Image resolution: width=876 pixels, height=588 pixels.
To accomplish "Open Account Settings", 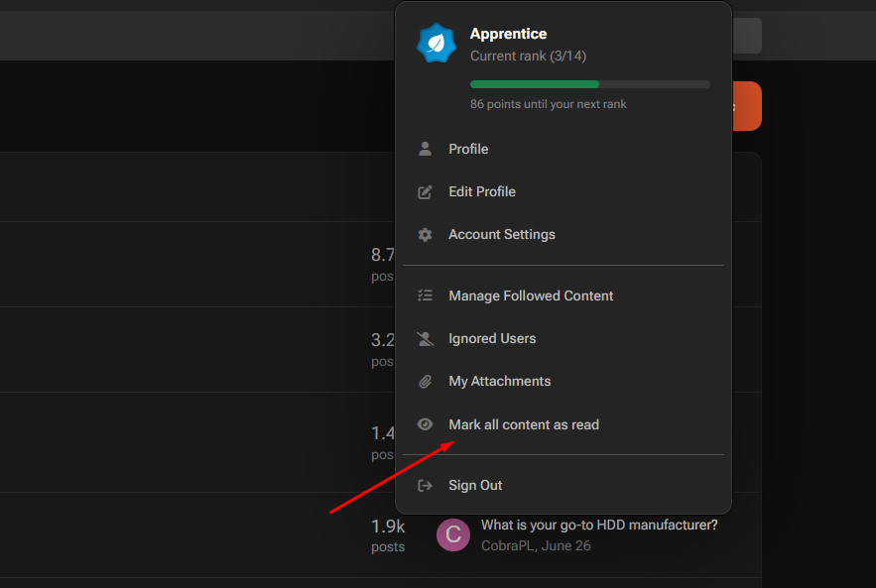I will [563, 235].
